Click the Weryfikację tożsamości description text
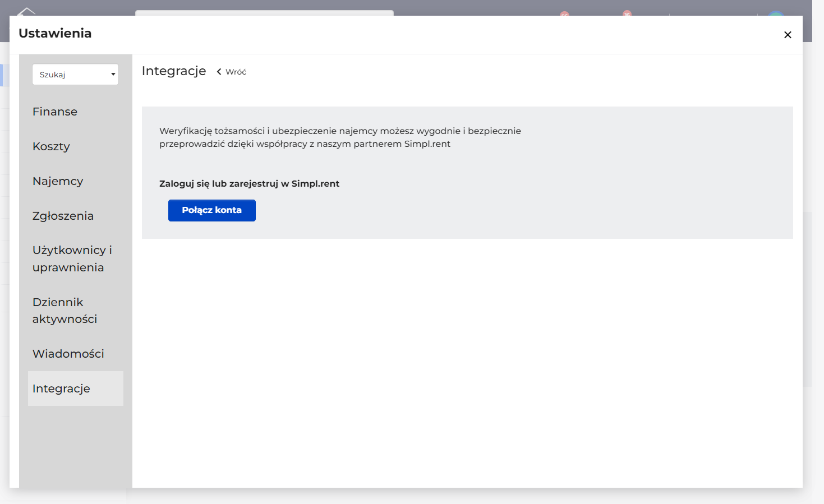This screenshot has width=824, height=504. [x=340, y=137]
